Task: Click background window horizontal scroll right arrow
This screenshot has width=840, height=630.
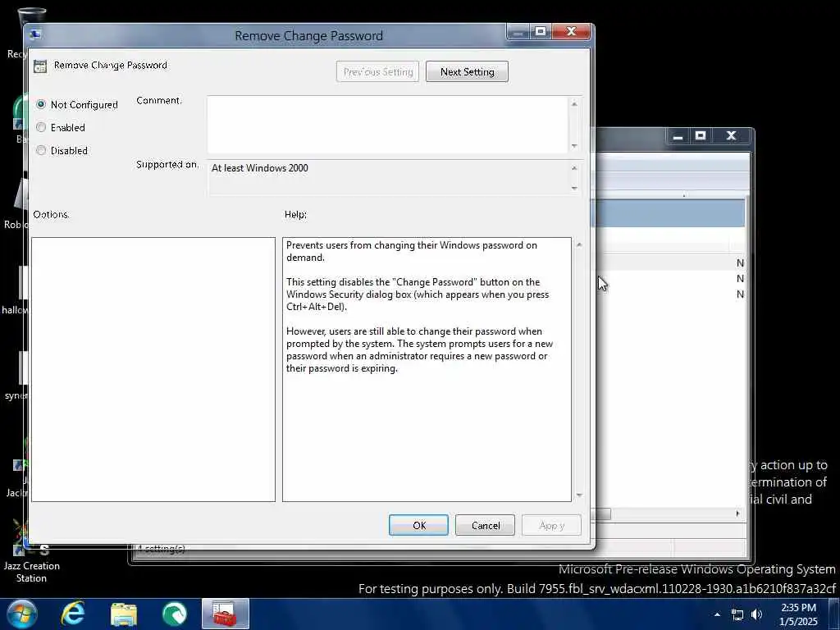Action: point(737,514)
